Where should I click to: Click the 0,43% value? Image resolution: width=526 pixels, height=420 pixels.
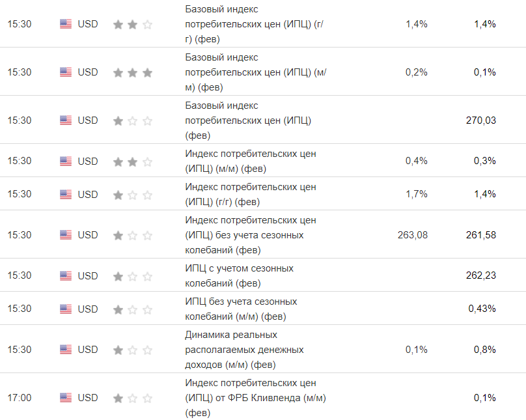[482, 309]
